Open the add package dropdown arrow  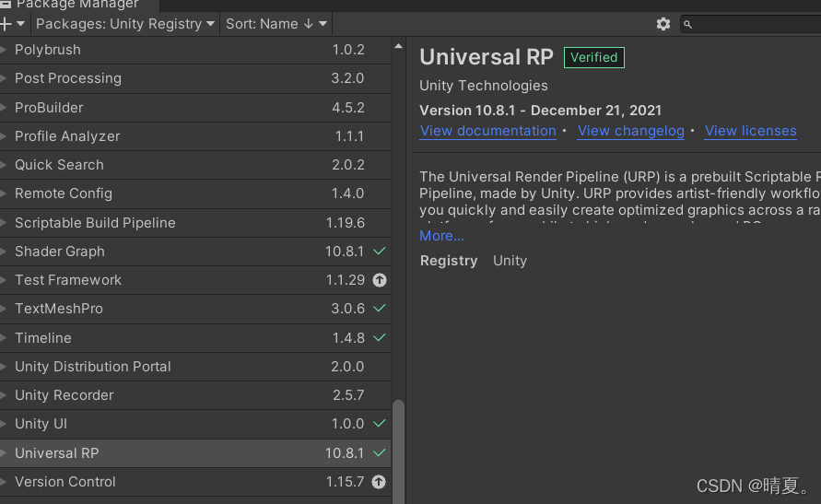20,24
